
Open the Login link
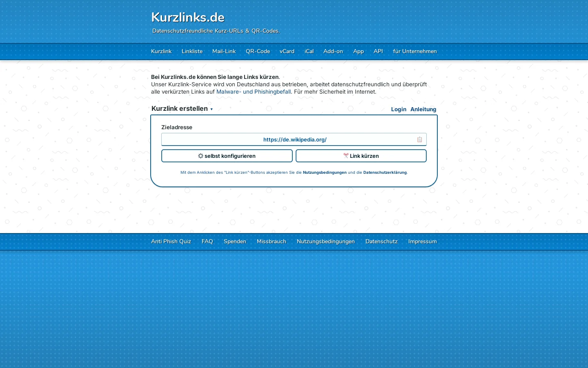[399, 109]
